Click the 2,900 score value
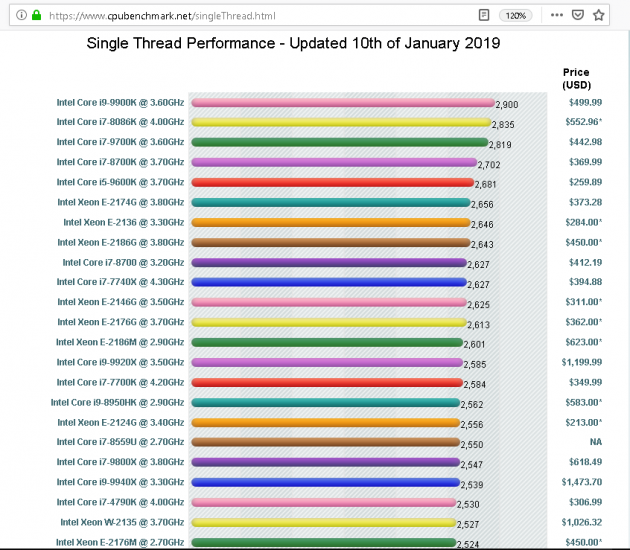This screenshot has height=550, width=630. pos(507,104)
